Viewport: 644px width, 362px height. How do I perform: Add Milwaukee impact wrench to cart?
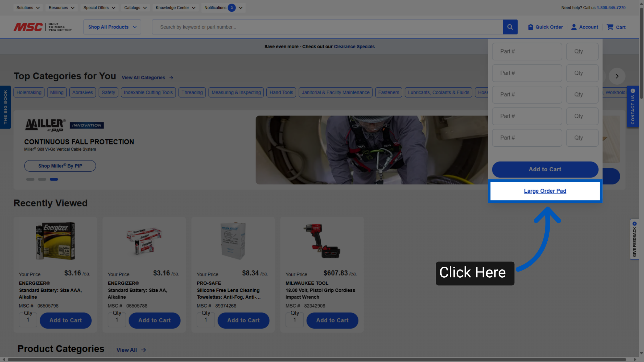(332, 320)
